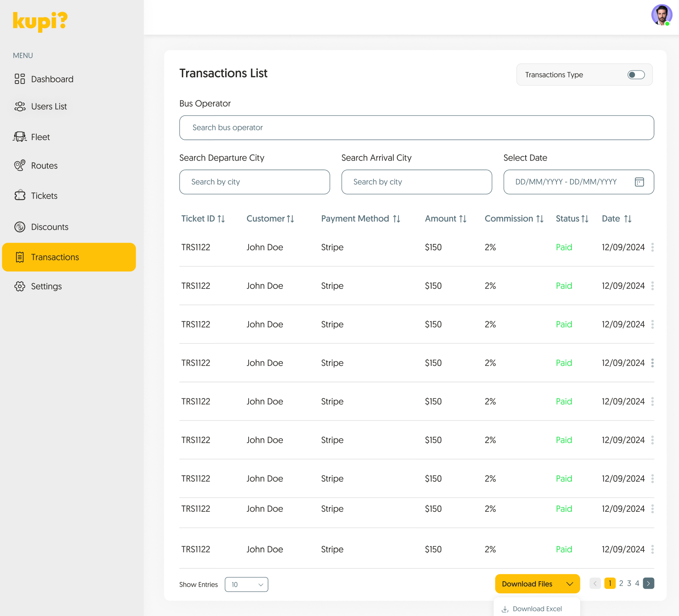Screen dimensions: 679x616
Task: Click the Fleet bus icon
Action: pos(20,137)
